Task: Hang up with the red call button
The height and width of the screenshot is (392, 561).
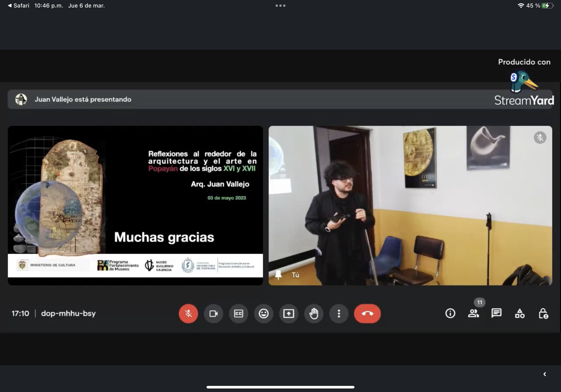Action: pos(367,314)
